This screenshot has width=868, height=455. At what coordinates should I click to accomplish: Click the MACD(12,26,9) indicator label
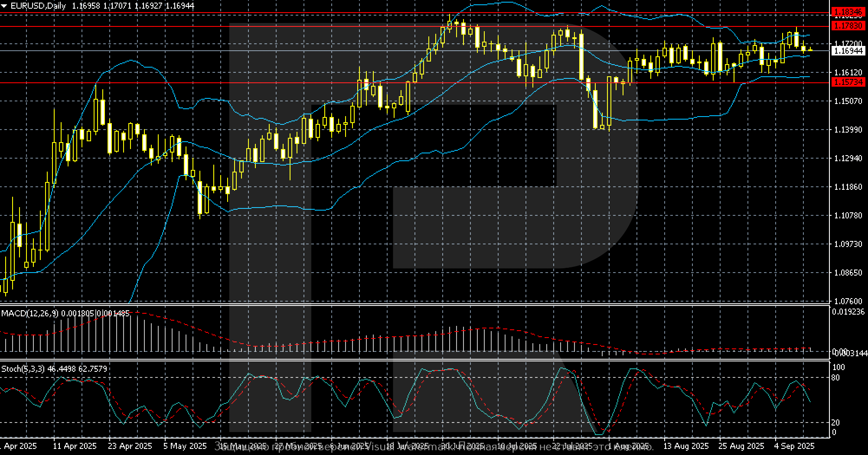29,313
